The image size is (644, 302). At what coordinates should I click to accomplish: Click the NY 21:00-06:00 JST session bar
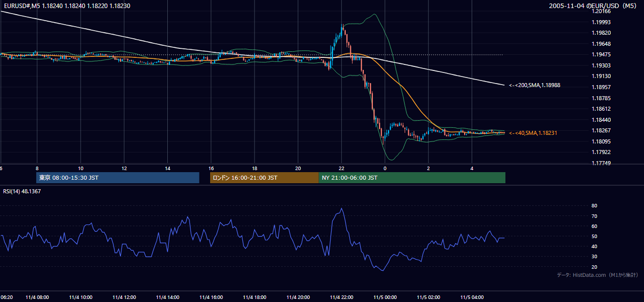pyautogui.click(x=412, y=178)
